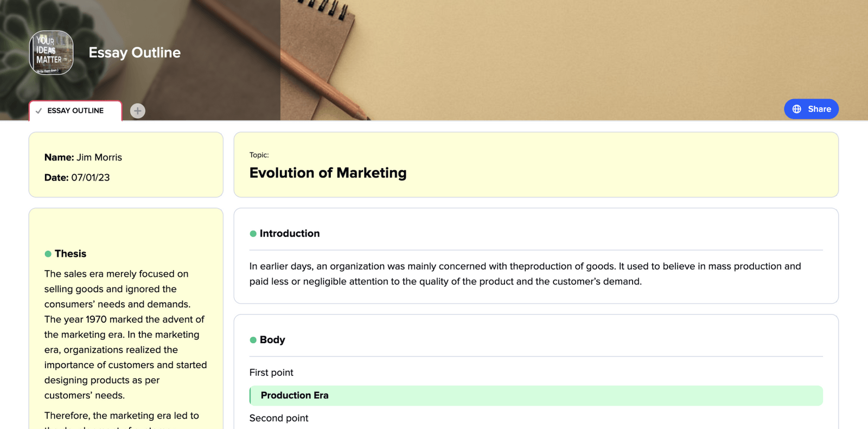Collapse the Body section
Viewport: 868px width, 429px height.
tap(272, 340)
